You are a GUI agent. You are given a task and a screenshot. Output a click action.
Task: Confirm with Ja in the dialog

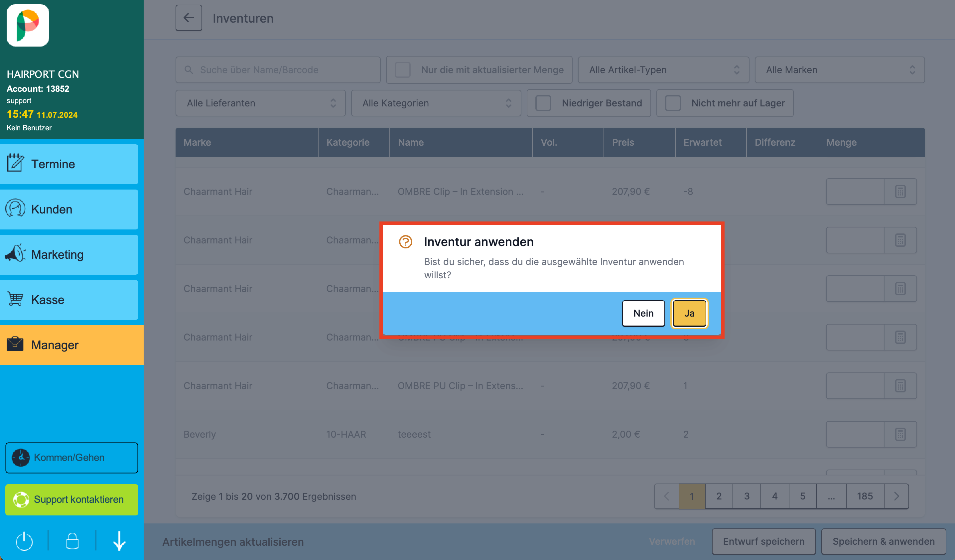tap(689, 313)
